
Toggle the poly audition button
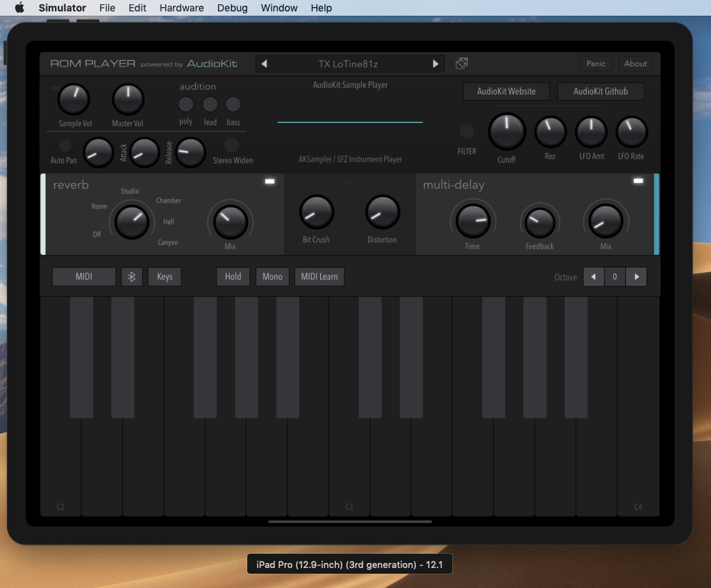[186, 104]
